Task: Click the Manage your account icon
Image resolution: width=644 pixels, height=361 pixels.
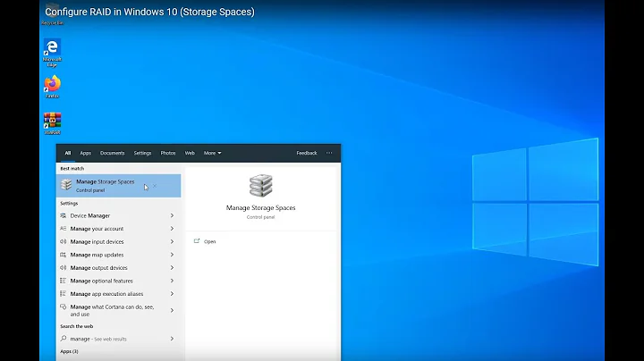Action: [x=64, y=229]
